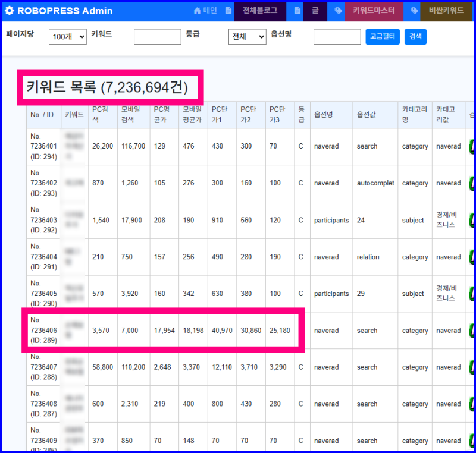Click the 12,110 PC단가1 value

[x=222, y=367]
